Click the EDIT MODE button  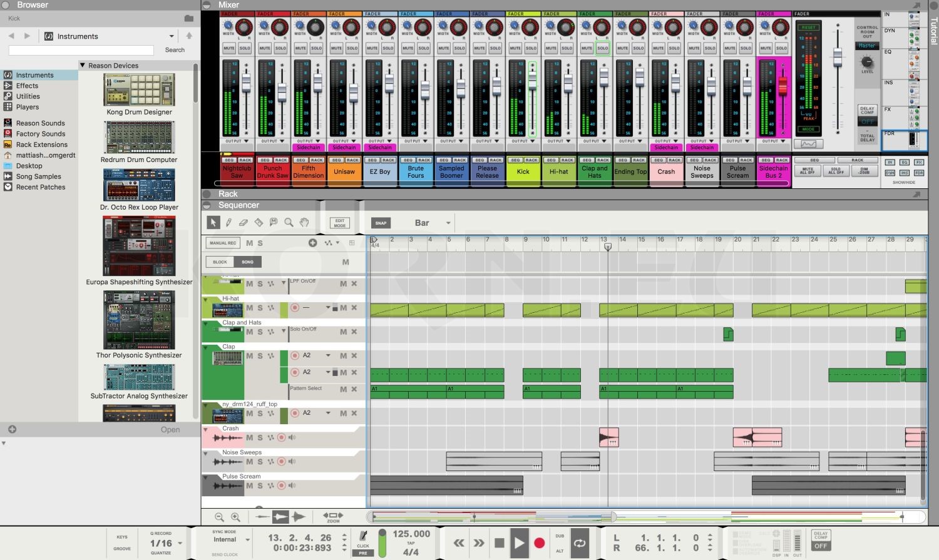(339, 221)
